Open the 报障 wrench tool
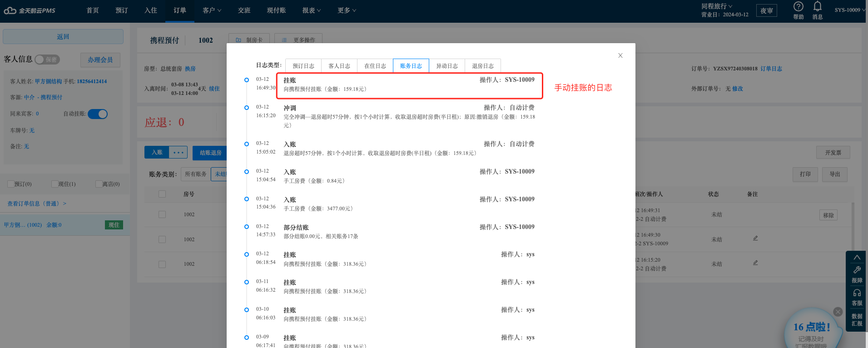The height and width of the screenshot is (348, 868). (x=857, y=274)
